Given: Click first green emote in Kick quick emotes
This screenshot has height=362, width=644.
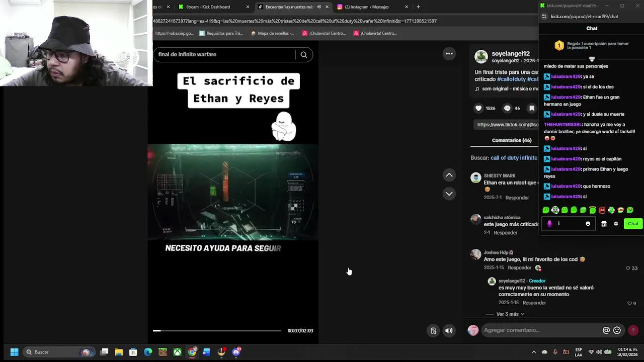Looking at the screenshot, I should pos(546,210).
